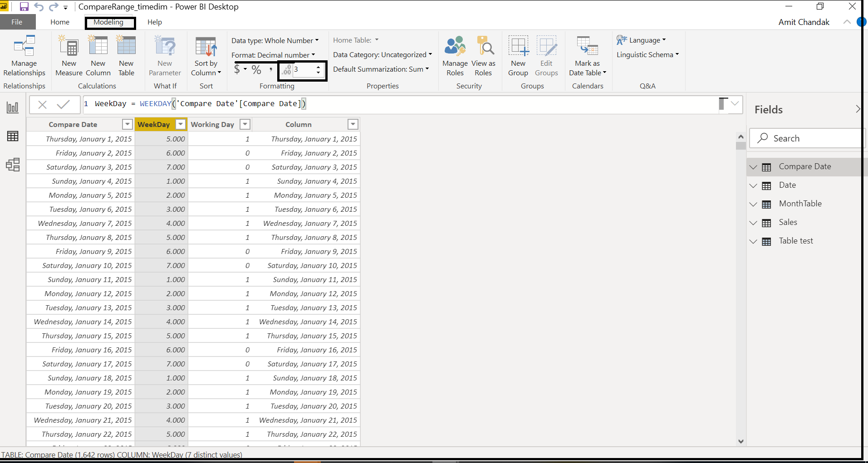Switch to Report view in sidebar
The width and height of the screenshot is (868, 463).
pos(13,107)
